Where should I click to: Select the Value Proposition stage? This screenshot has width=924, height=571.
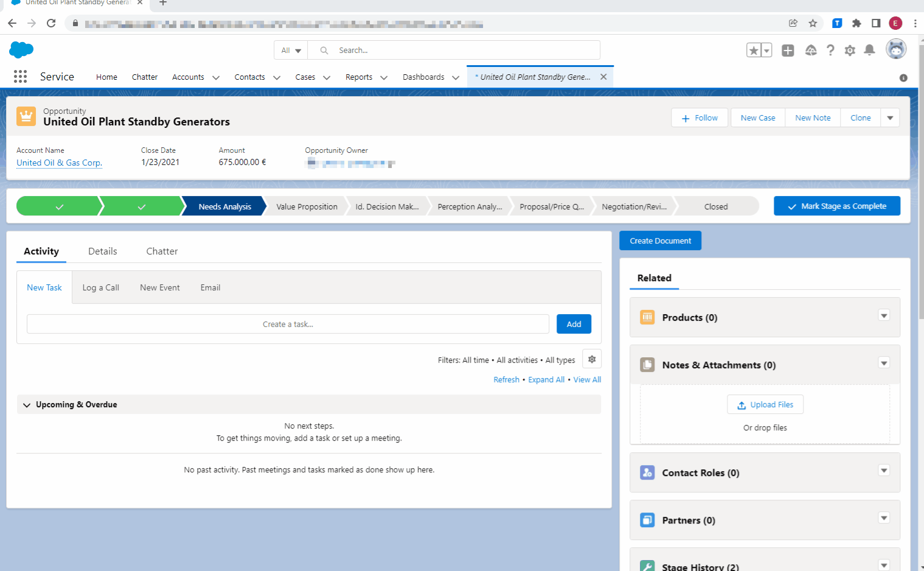click(x=307, y=207)
